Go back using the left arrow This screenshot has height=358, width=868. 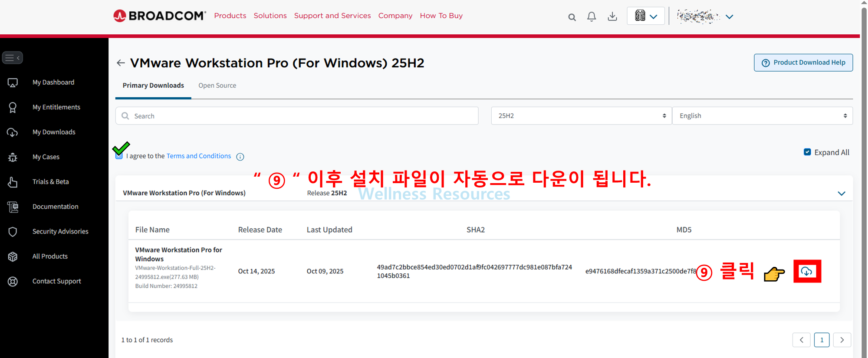[121, 63]
